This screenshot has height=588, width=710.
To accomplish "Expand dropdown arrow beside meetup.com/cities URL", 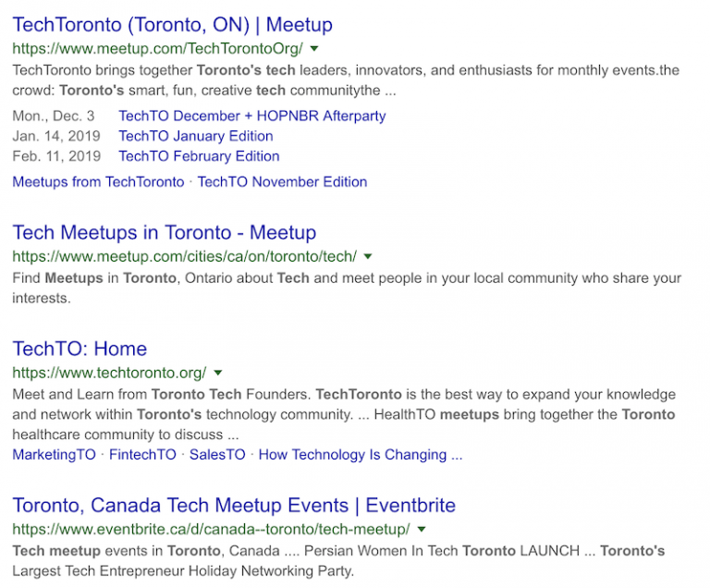I will (x=368, y=256).
